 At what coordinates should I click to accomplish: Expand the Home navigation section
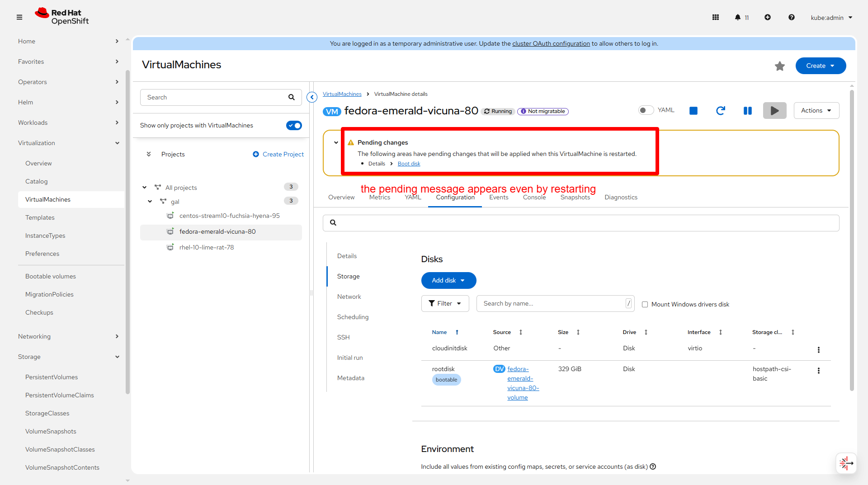[69, 41]
